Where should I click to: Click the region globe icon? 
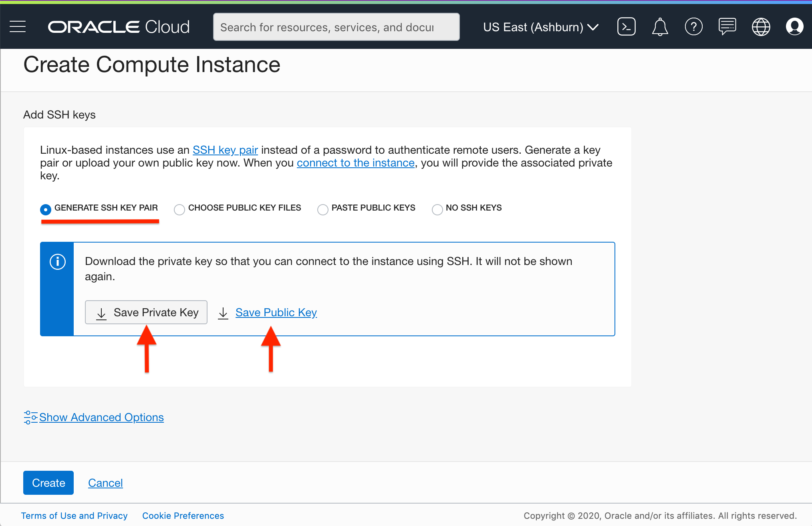coord(760,27)
